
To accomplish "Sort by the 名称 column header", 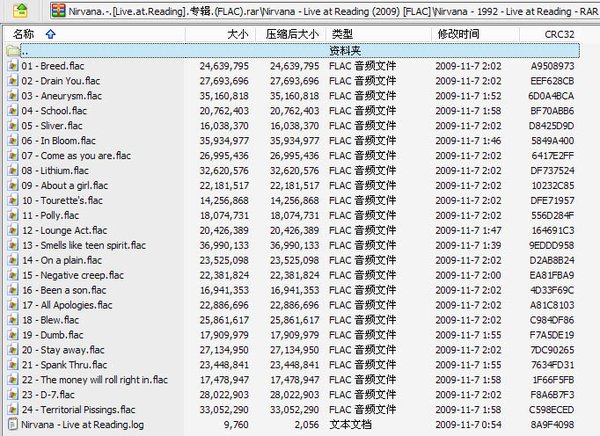I will click(x=94, y=34).
